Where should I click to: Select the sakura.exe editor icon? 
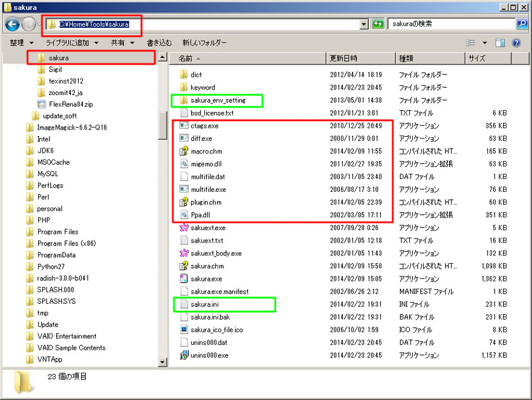[x=184, y=278]
